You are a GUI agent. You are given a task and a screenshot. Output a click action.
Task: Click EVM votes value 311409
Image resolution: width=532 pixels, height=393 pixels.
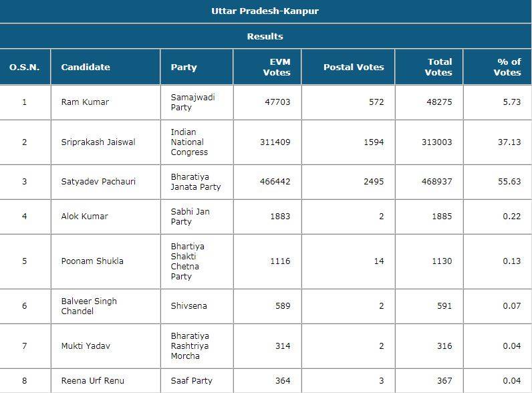coord(275,142)
